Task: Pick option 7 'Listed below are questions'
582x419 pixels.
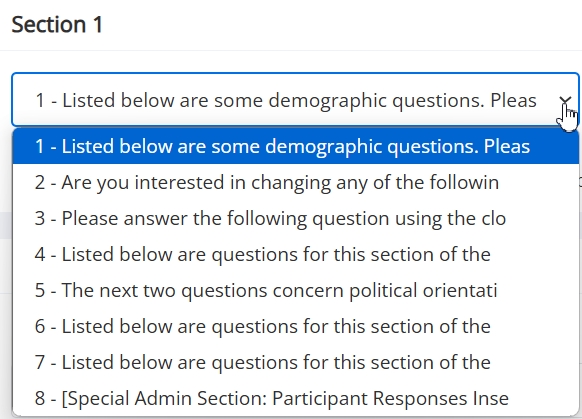Action: click(x=295, y=362)
